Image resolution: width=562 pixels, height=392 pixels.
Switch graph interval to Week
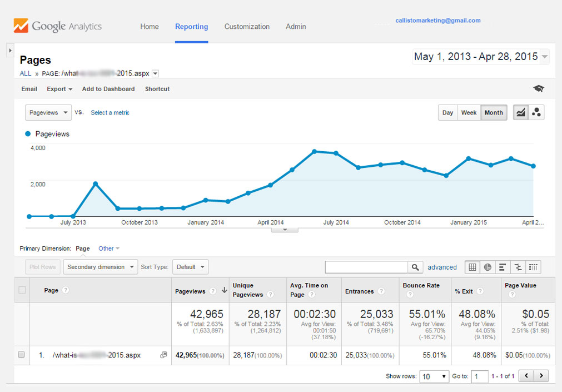point(469,112)
